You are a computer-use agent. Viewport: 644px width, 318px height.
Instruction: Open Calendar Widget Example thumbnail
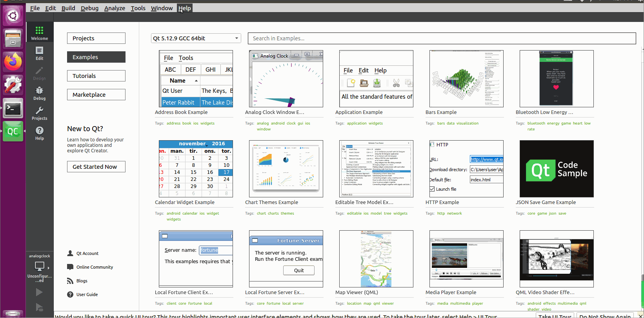pyautogui.click(x=196, y=169)
